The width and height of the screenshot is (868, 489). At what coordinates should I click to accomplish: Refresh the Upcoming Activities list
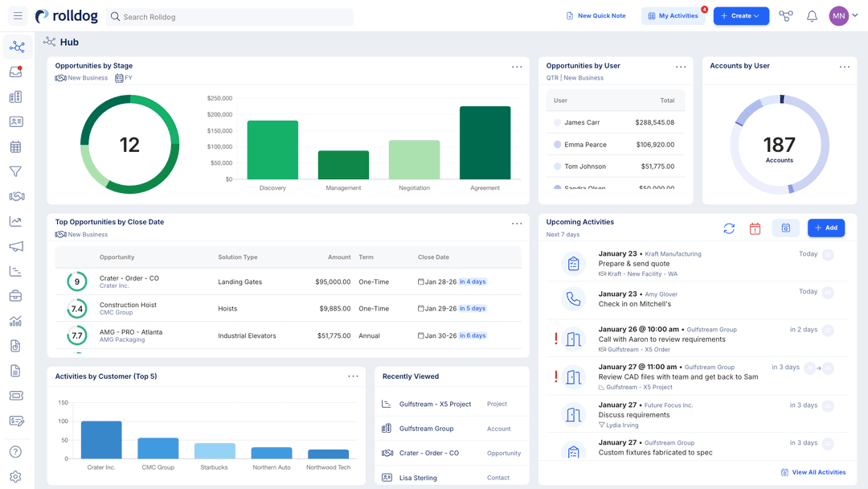pyautogui.click(x=729, y=228)
